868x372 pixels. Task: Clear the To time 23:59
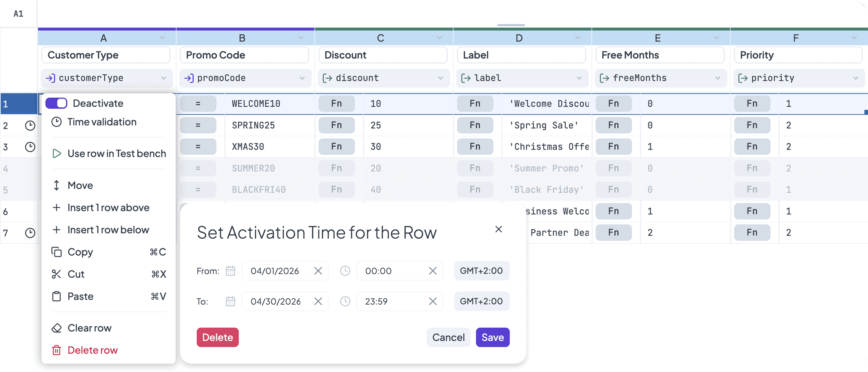click(x=433, y=301)
